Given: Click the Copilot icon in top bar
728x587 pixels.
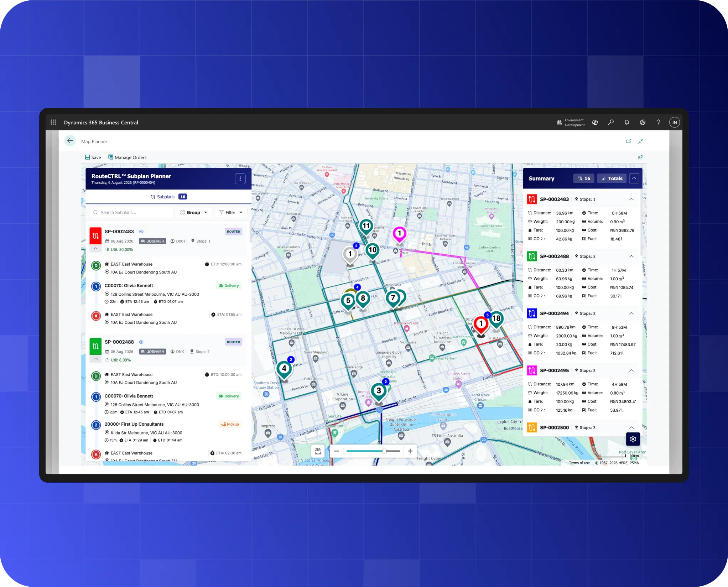Looking at the screenshot, I should pos(595,122).
